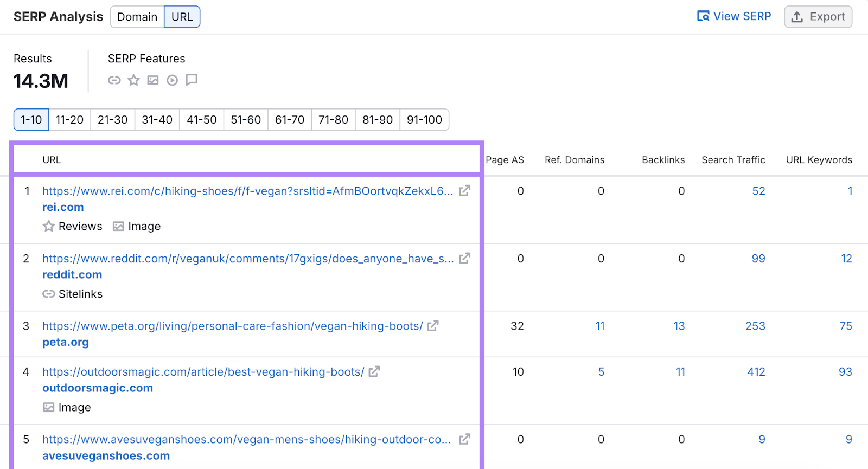Viewport: 868px width, 469px height.
Task: Click peta.org backlinks value 13
Action: pos(679,326)
